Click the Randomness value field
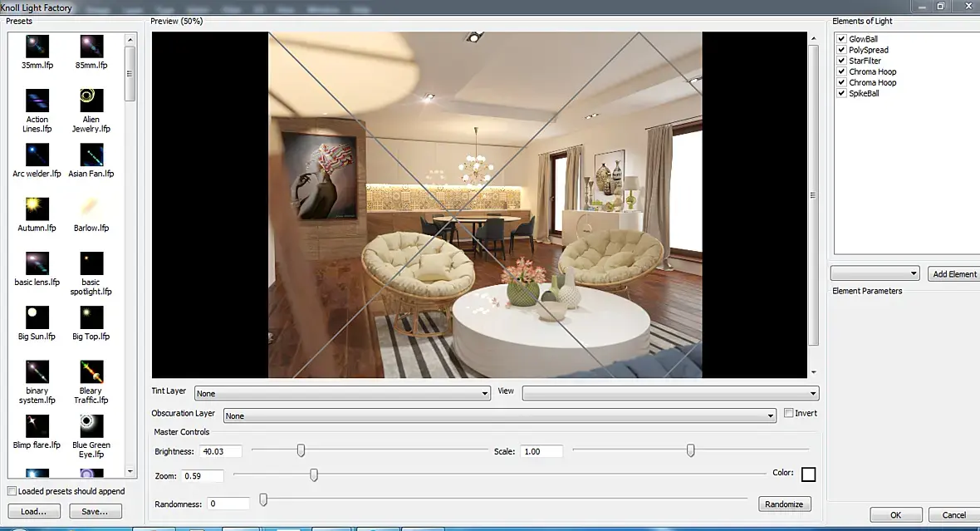 (228, 504)
